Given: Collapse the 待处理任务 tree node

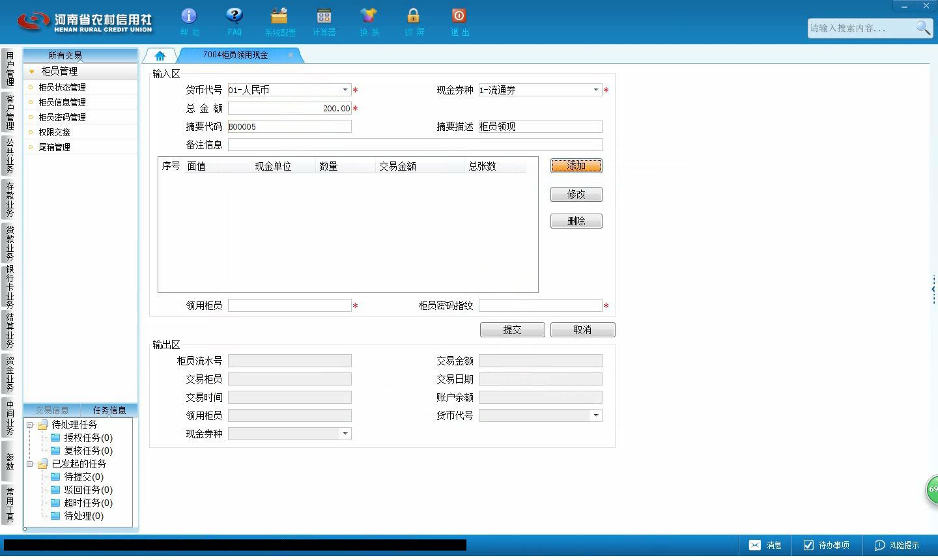Looking at the screenshot, I should (x=29, y=425).
